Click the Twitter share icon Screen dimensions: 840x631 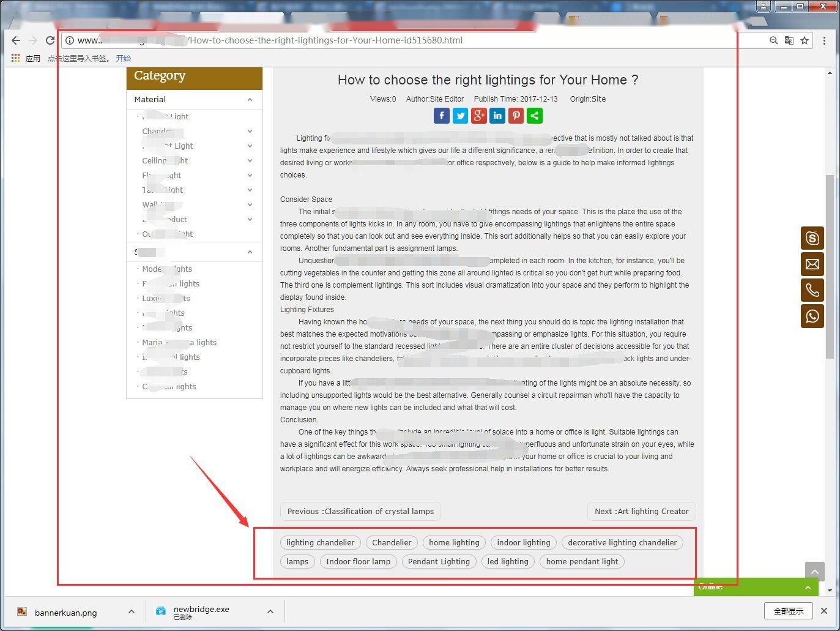pyautogui.click(x=460, y=116)
